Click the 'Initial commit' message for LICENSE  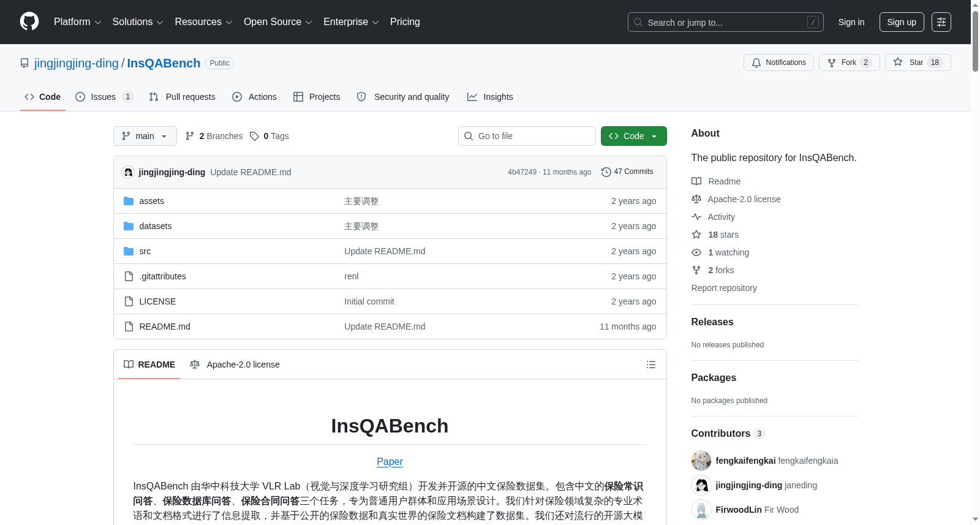coord(369,301)
